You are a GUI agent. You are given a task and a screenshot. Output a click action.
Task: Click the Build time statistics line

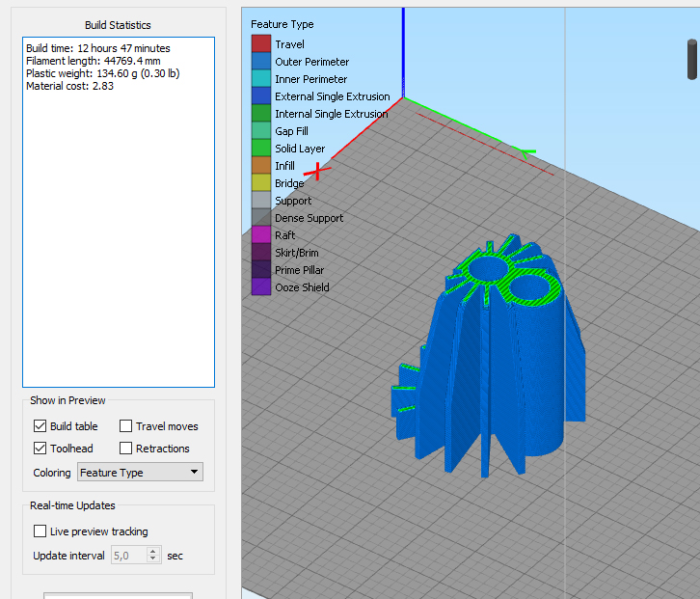click(x=98, y=48)
